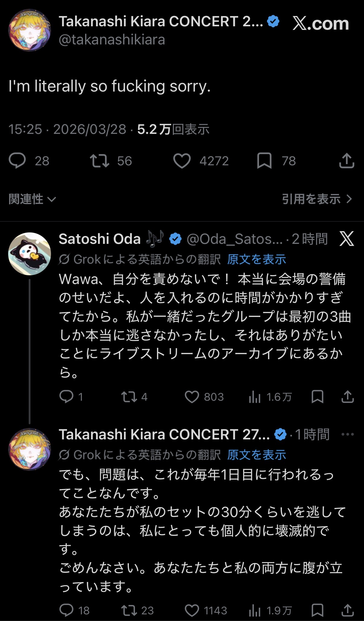Screen dimensions: 364x621
Task: Bookmark Satoshi Oda's reply
Action: tap(317, 397)
